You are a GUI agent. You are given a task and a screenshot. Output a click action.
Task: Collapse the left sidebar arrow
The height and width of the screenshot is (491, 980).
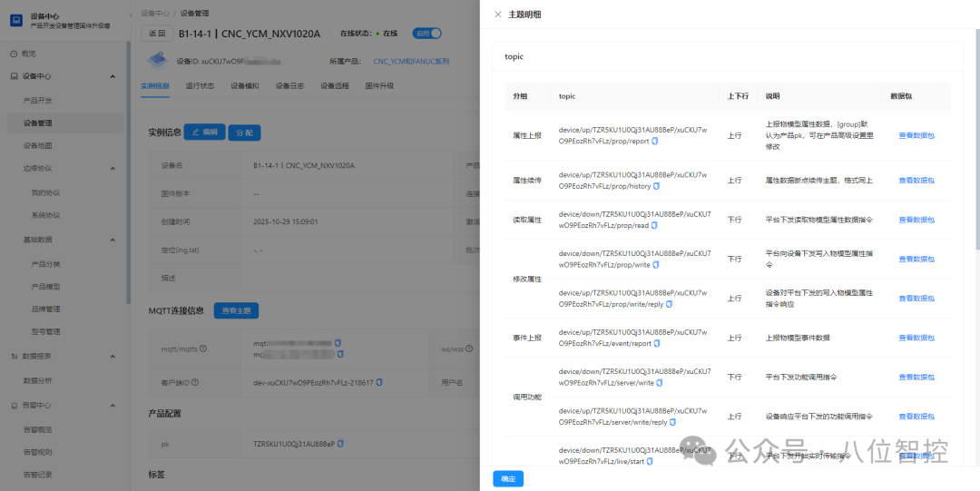132,15
